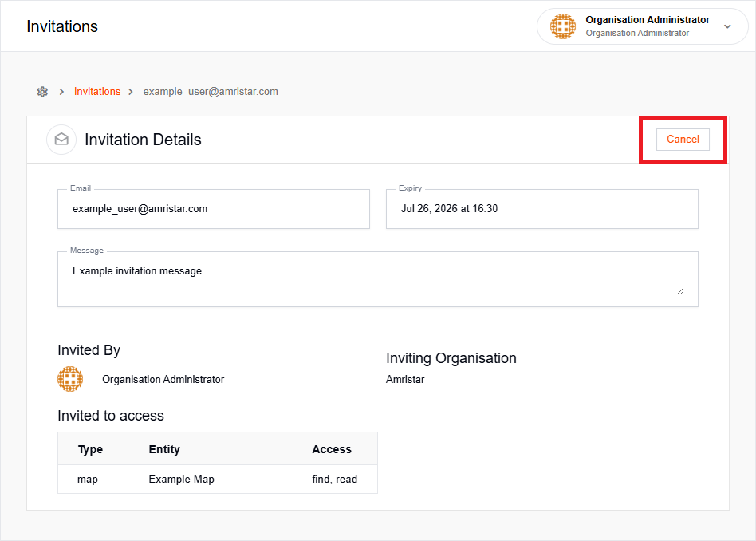Open the Invitations breadcrumb link
The height and width of the screenshot is (541, 756).
tap(97, 91)
